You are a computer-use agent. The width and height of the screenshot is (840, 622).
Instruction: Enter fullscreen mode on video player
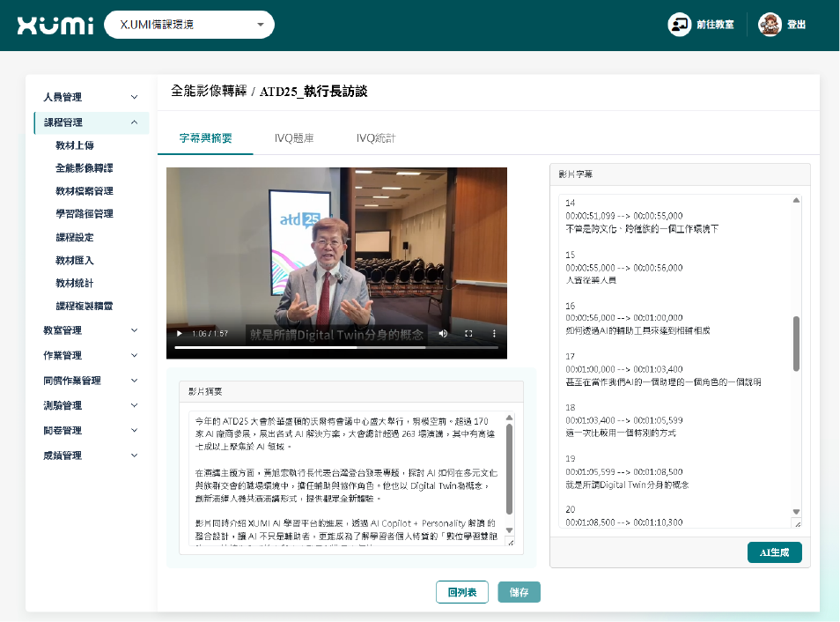tap(468, 334)
